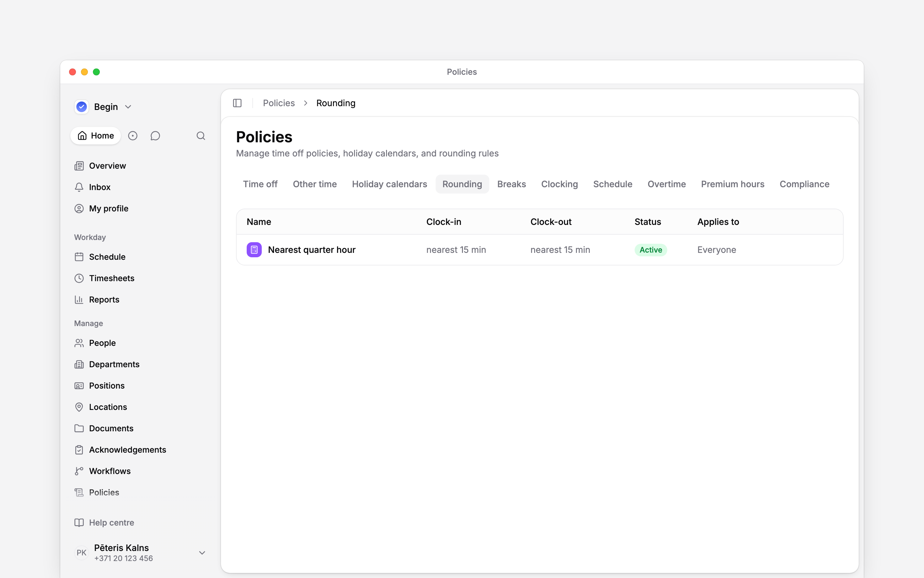Click the Everyone applies-to cell
The width and height of the screenshot is (924, 578).
[x=716, y=250]
